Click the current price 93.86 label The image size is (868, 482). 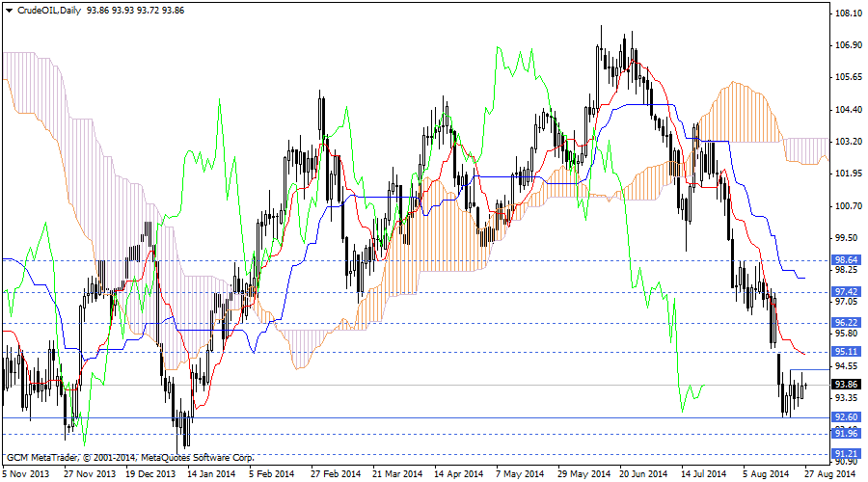[846, 384]
